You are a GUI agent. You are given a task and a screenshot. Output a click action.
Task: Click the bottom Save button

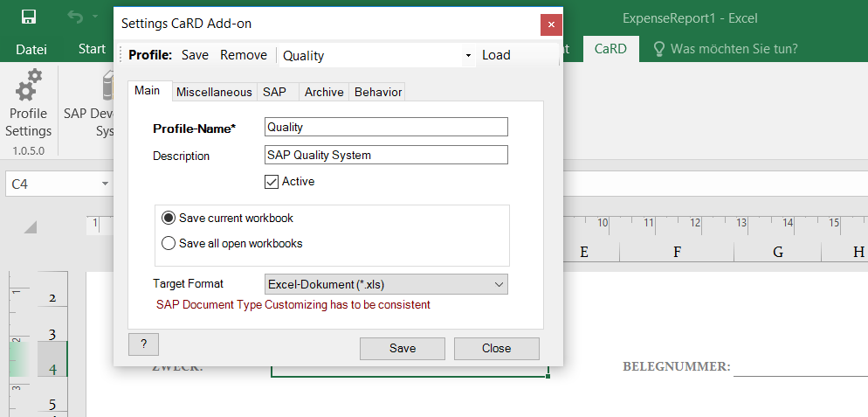click(x=403, y=348)
